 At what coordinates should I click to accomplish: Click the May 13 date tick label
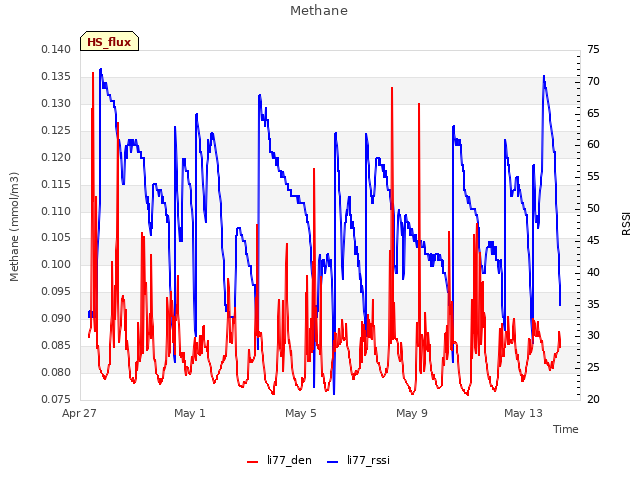523,413
